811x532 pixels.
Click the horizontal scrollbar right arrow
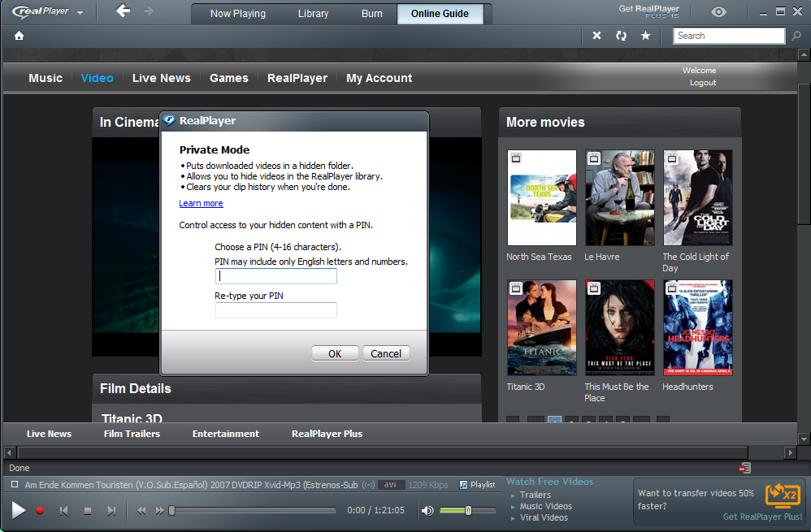[790, 453]
